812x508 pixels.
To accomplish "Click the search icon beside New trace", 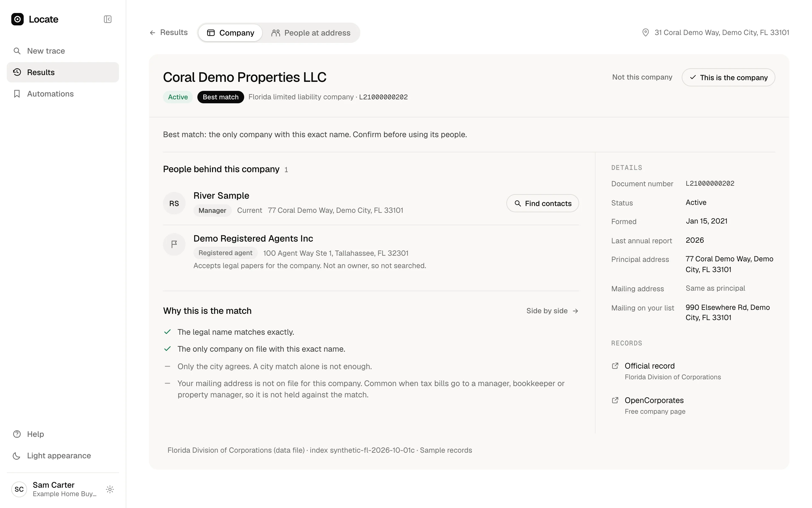I will (17, 51).
